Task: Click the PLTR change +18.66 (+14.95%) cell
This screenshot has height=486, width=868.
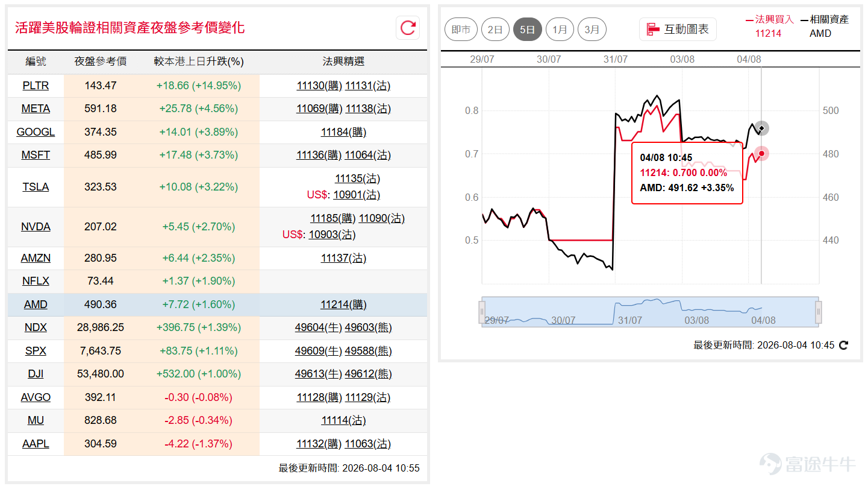Action: [x=199, y=86]
